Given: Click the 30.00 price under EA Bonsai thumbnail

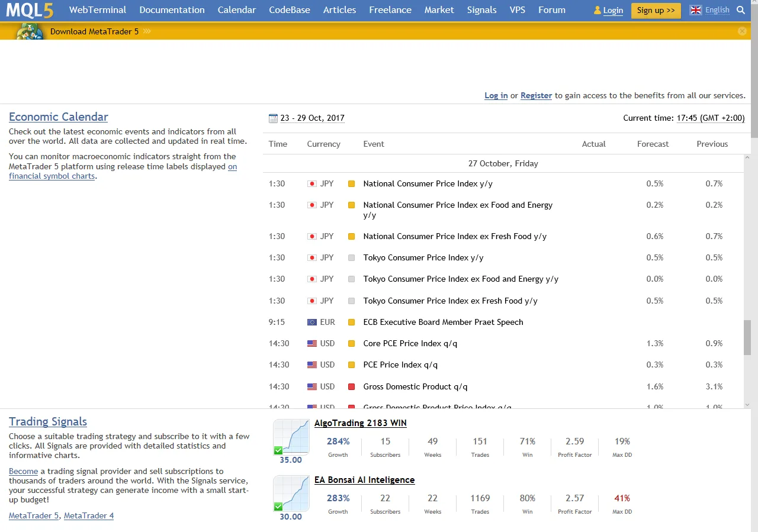Looking at the screenshot, I should click(291, 517).
